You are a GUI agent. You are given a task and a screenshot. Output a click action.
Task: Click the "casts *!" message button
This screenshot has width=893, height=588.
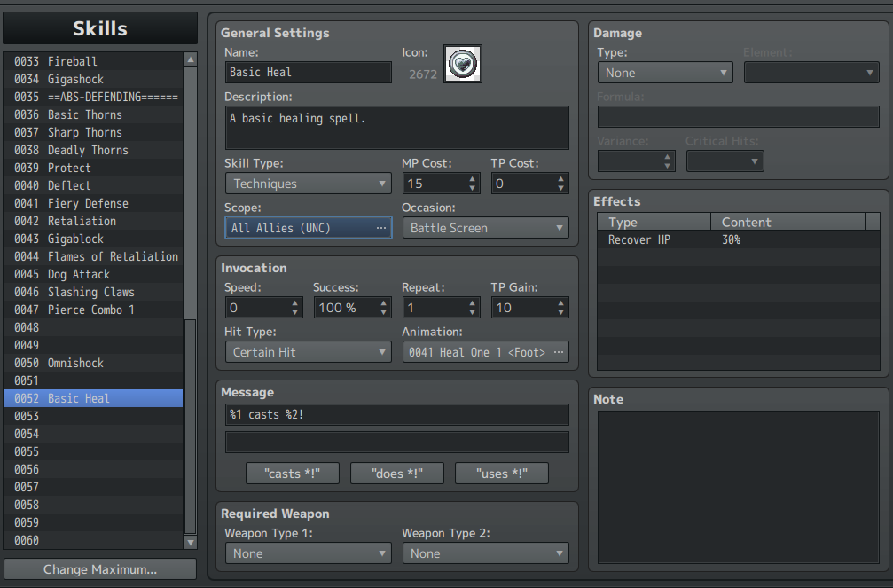(292, 474)
